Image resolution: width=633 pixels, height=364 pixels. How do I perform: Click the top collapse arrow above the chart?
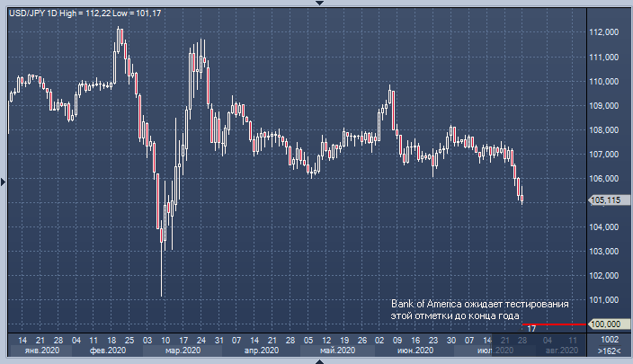(x=316, y=4)
